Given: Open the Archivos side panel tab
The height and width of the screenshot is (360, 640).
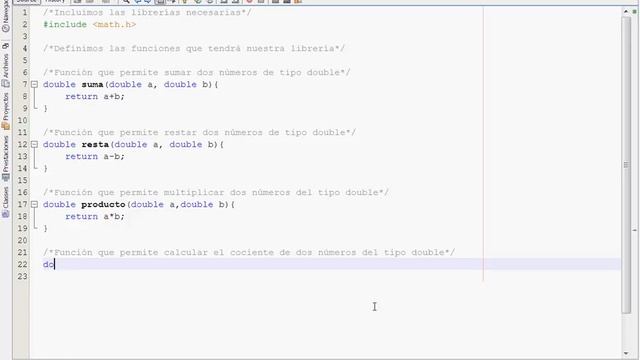Looking at the screenshot, I should 6,65.
